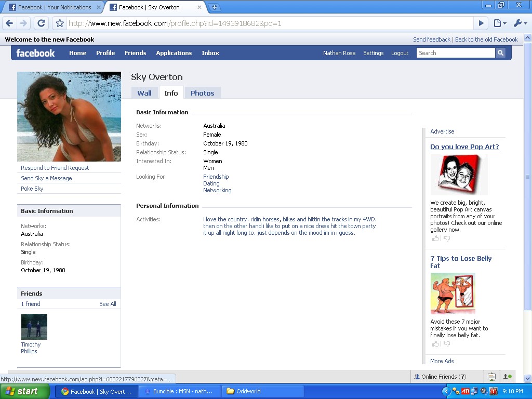
Task: Click Sky Overton's profile photo
Action: (69, 116)
